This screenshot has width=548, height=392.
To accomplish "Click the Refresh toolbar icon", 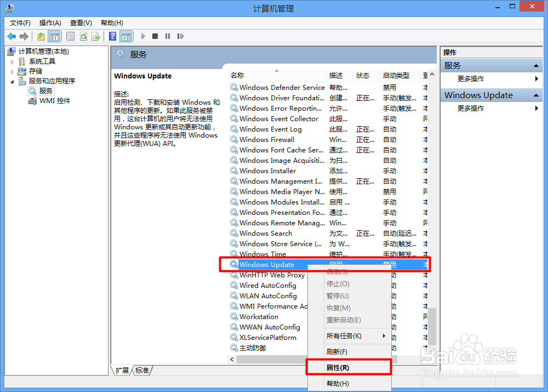I will tap(83, 36).
